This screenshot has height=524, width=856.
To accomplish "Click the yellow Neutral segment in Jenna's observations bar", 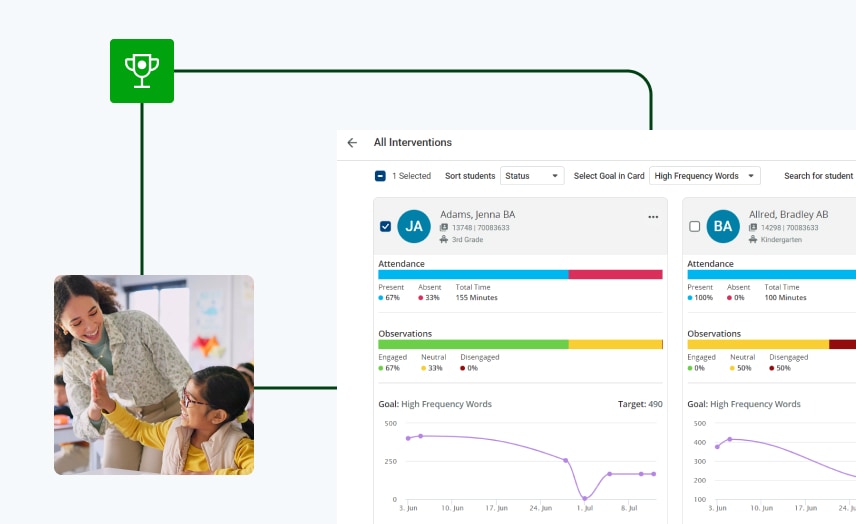I will coord(615,344).
